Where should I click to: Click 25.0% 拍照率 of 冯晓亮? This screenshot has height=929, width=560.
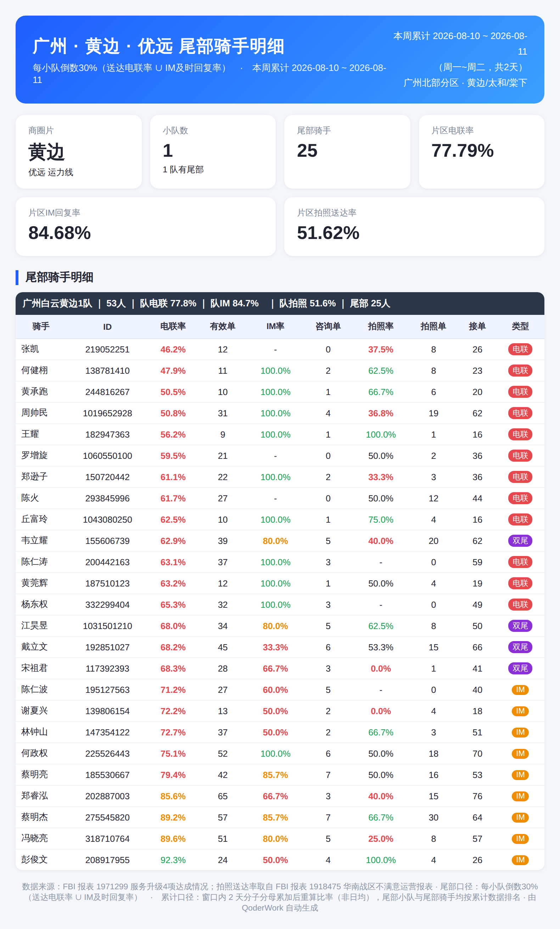(x=381, y=839)
